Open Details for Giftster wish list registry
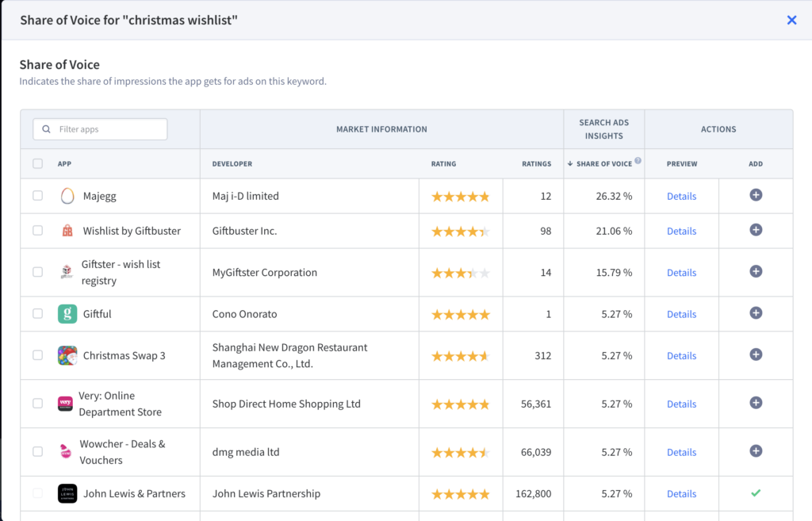812x521 pixels. tap(681, 273)
